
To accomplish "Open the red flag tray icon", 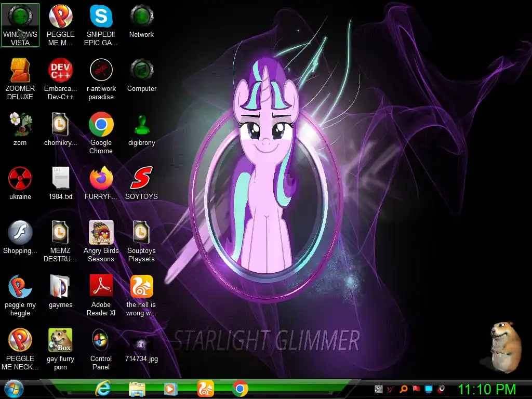I will [x=416, y=389].
